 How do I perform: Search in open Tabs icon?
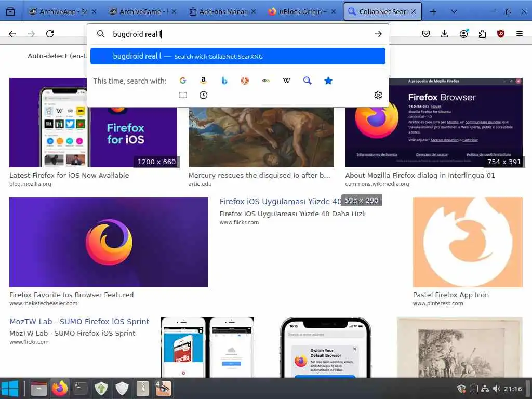click(x=183, y=95)
